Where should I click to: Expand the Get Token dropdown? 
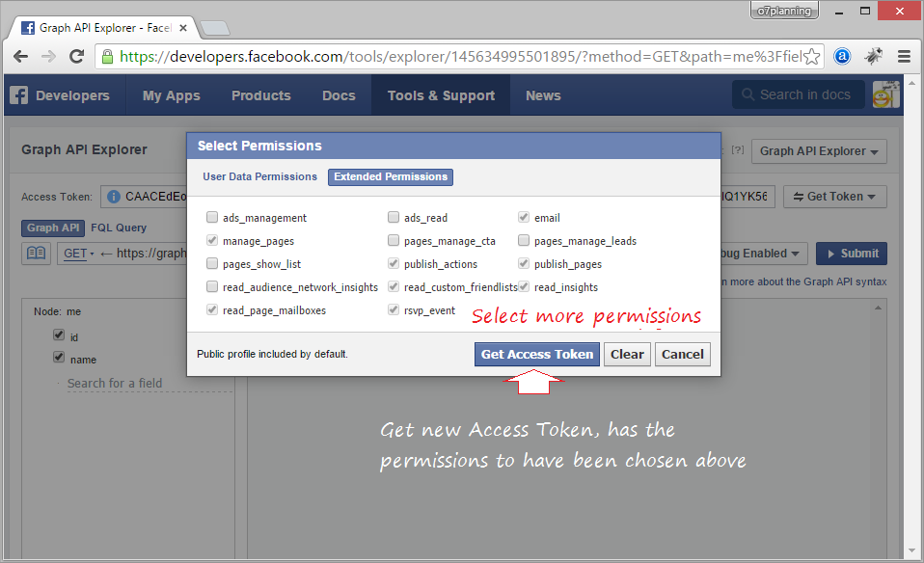(x=835, y=197)
